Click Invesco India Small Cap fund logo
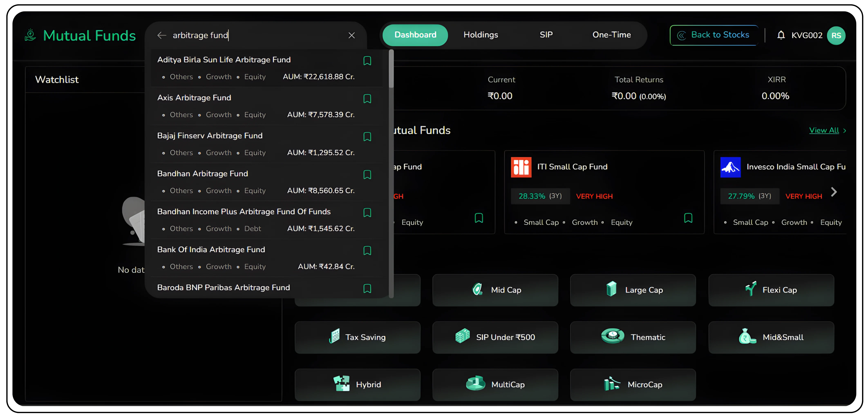 click(x=730, y=167)
